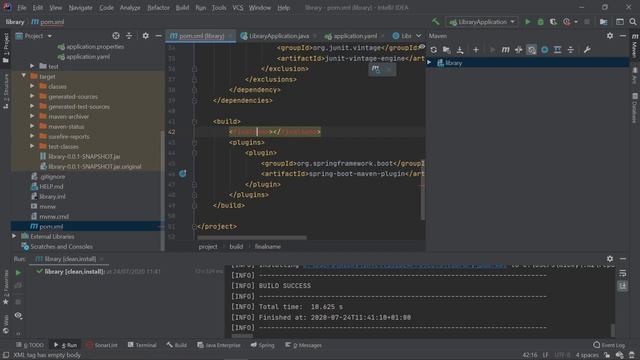Viewport: 640px width, 360px height.
Task: Open SonarLint tool window
Action: pyautogui.click(x=102, y=345)
